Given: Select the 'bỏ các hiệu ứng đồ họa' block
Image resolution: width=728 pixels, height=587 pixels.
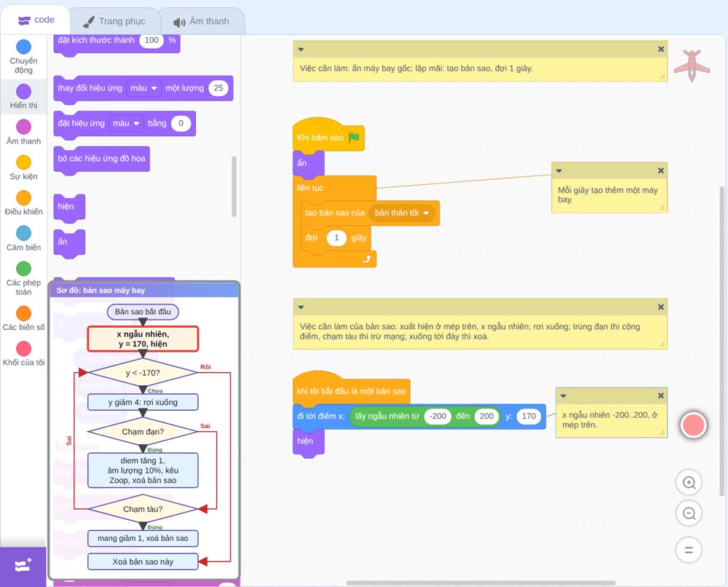Looking at the screenshot, I should coord(102,159).
